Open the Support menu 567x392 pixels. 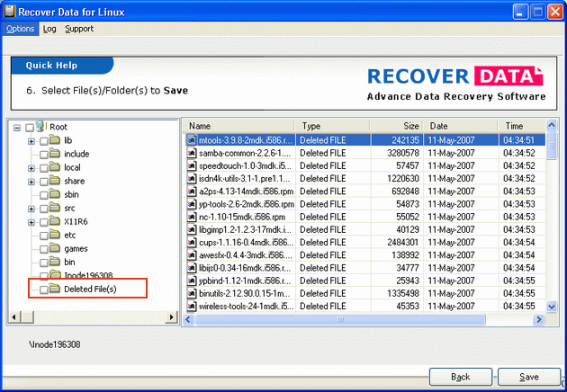pyautogui.click(x=78, y=29)
